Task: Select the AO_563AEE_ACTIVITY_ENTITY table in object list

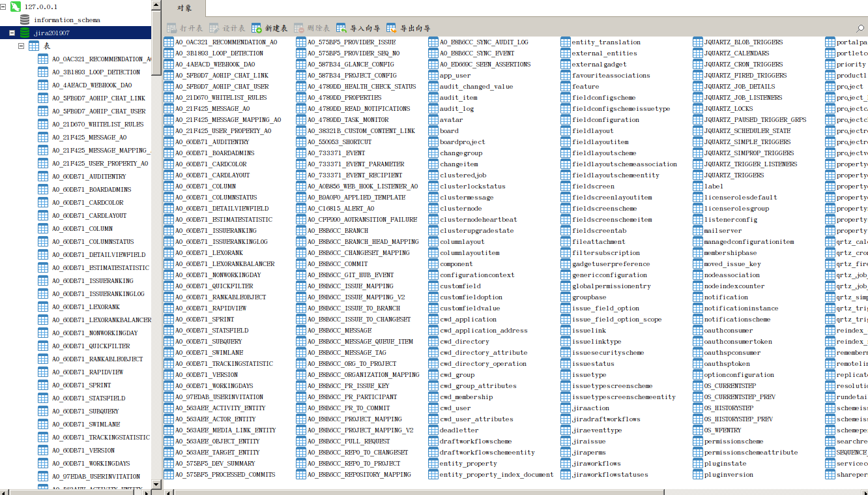Action: [x=220, y=408]
